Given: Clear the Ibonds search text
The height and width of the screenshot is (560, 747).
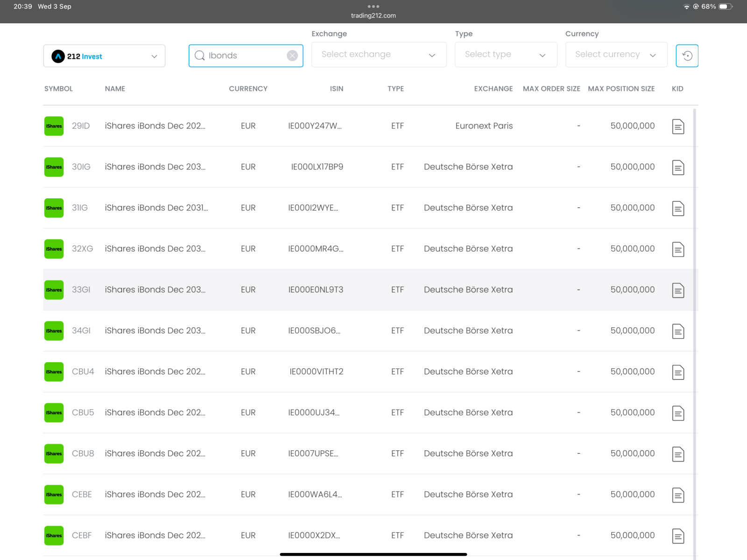Looking at the screenshot, I should tap(292, 56).
